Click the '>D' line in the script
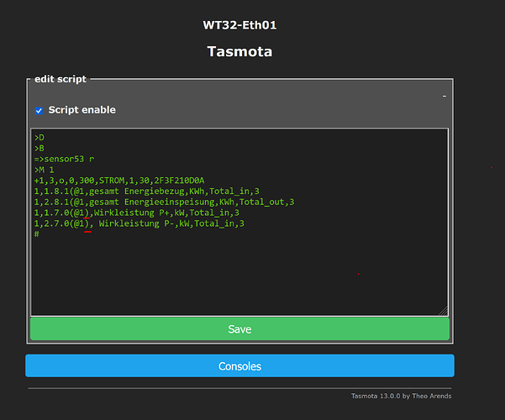 click(39, 138)
